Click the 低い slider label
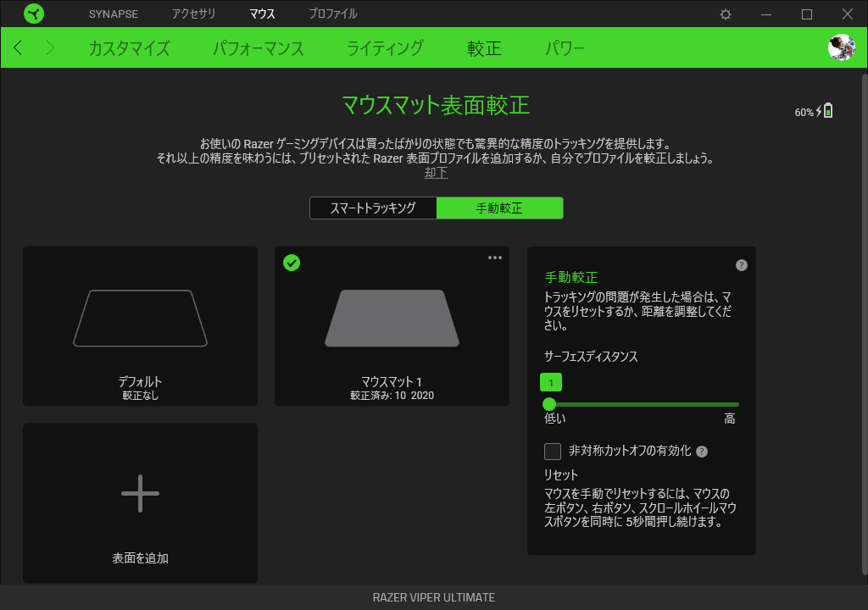 tap(554, 419)
